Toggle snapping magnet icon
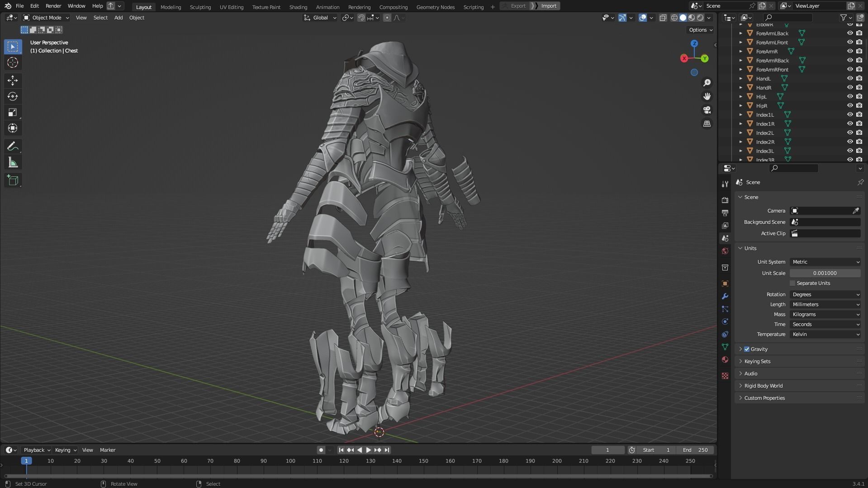The height and width of the screenshot is (488, 868). tap(361, 18)
